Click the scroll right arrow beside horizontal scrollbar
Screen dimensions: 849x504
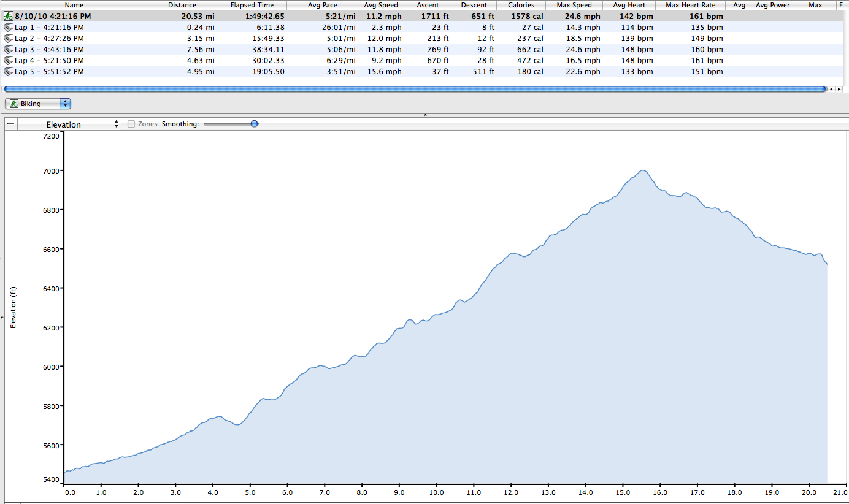[x=839, y=90]
